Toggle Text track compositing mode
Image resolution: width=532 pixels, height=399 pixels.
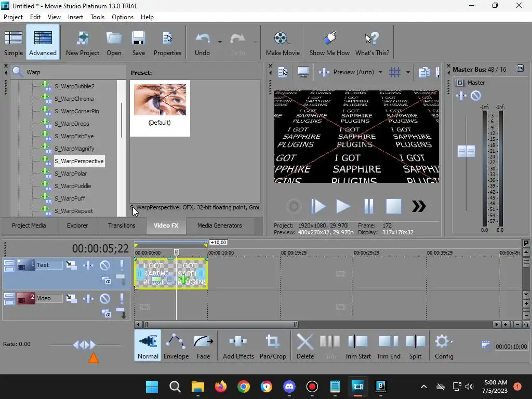click(x=106, y=281)
